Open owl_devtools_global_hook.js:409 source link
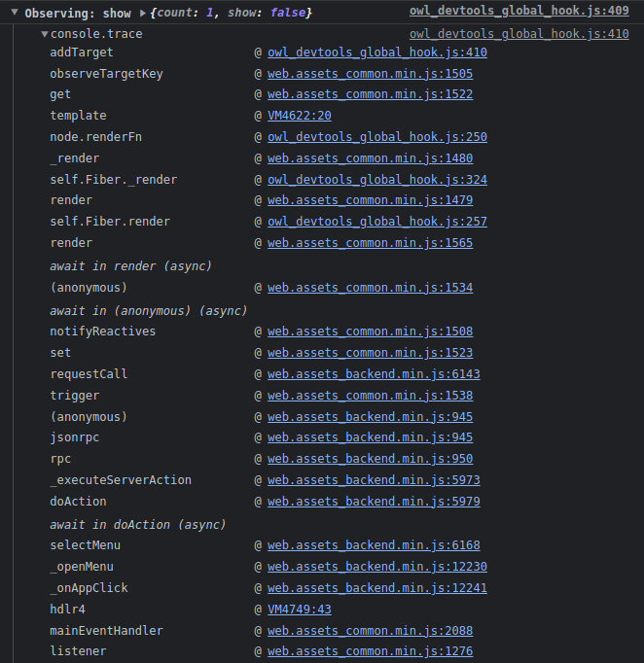Image resolution: width=644 pixels, height=663 pixels. coord(519,14)
